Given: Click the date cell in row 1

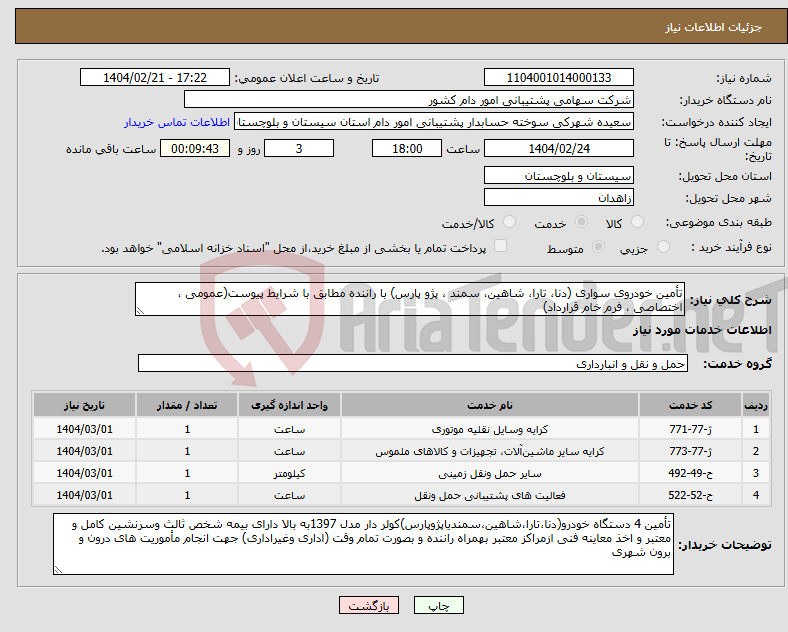Looking at the screenshot, I should (84, 430).
